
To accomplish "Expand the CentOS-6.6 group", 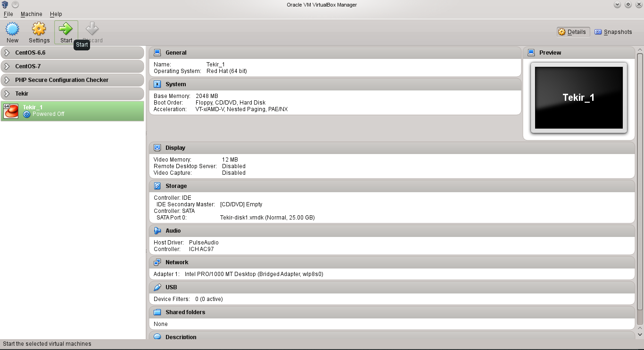I will 7,53.
